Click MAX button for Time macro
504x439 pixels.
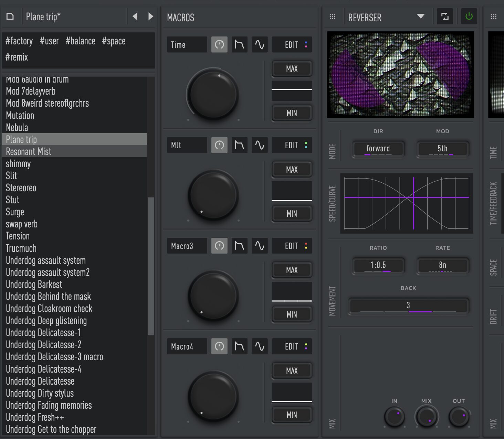[x=292, y=69]
